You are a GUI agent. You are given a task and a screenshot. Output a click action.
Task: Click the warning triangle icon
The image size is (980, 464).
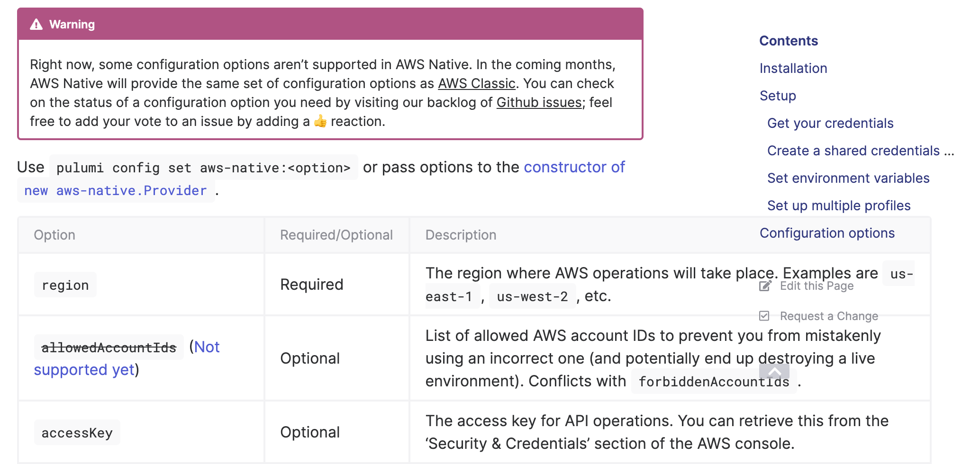coord(36,24)
